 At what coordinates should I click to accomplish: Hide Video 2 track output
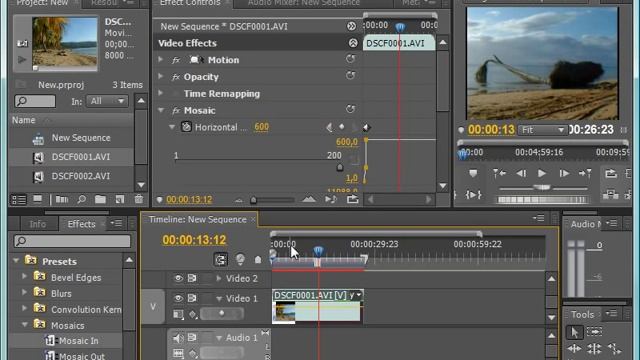tap(178, 278)
